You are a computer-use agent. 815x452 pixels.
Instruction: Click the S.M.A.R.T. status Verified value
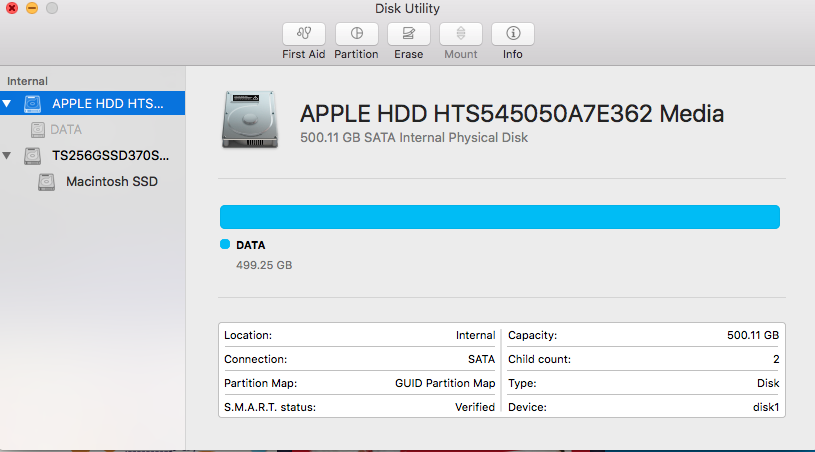(x=475, y=407)
